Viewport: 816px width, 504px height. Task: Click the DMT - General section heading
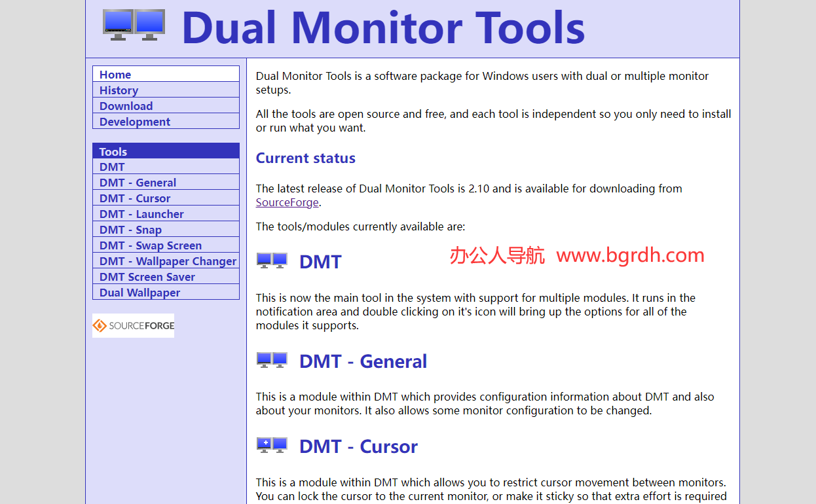click(x=363, y=361)
